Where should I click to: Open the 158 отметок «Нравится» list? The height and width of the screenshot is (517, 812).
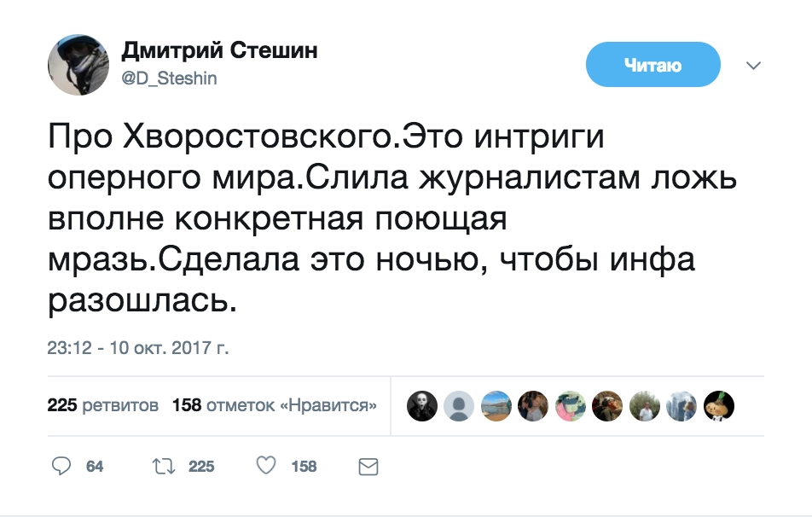(275, 405)
